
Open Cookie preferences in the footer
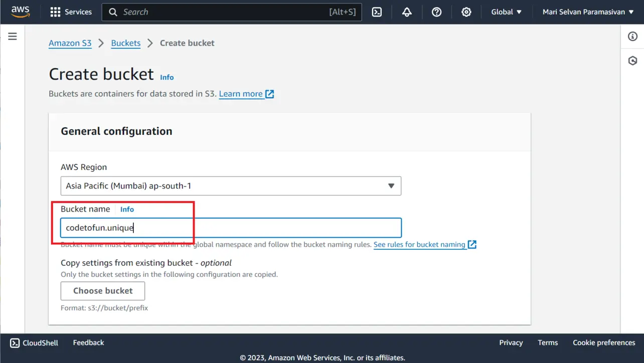tap(604, 343)
